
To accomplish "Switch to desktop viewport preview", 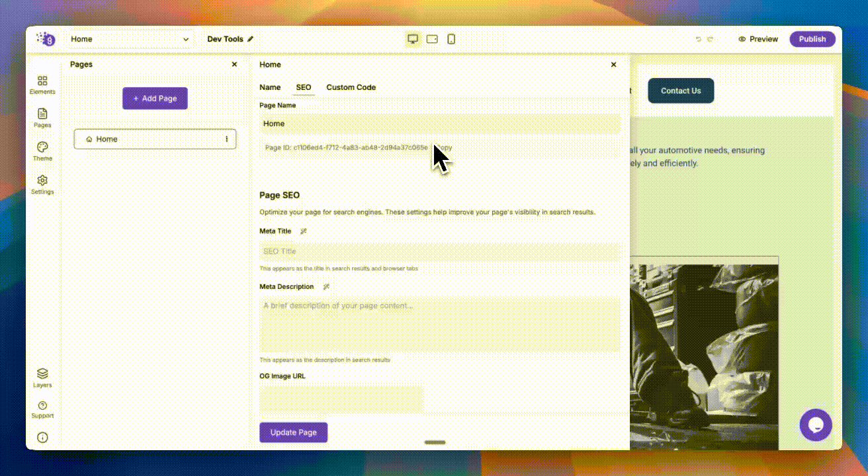I will tap(413, 39).
